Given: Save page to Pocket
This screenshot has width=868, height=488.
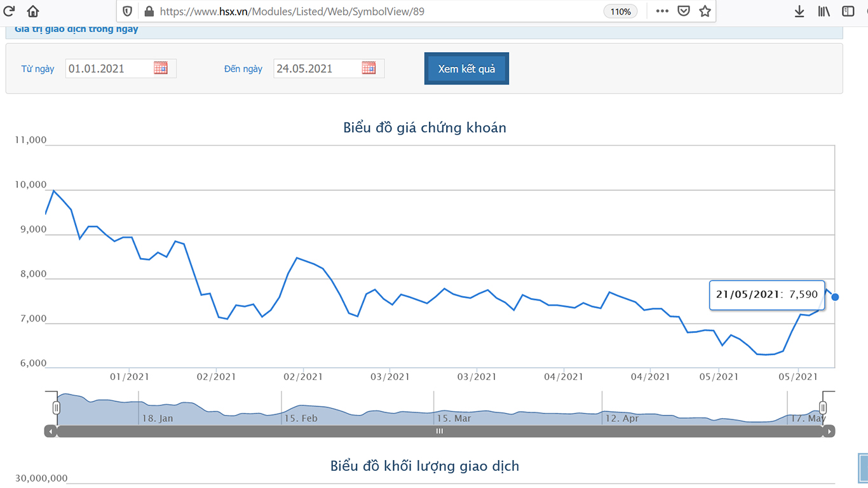Looking at the screenshot, I should 684,11.
